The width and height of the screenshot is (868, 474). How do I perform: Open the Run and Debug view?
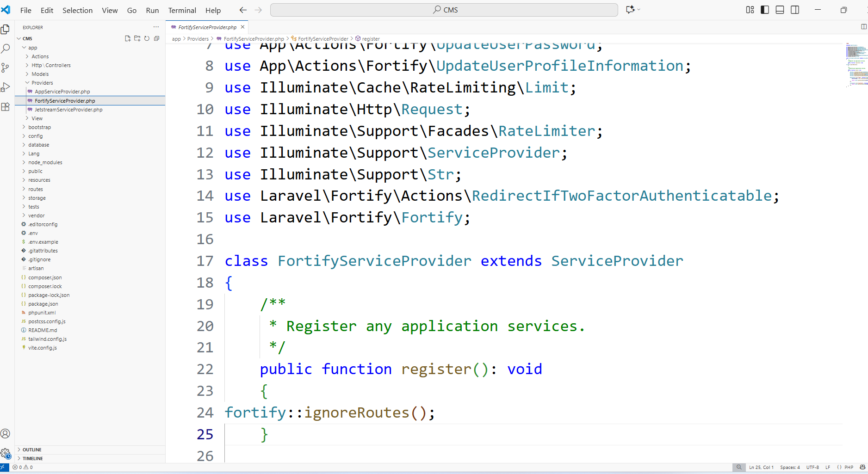[x=6, y=87]
